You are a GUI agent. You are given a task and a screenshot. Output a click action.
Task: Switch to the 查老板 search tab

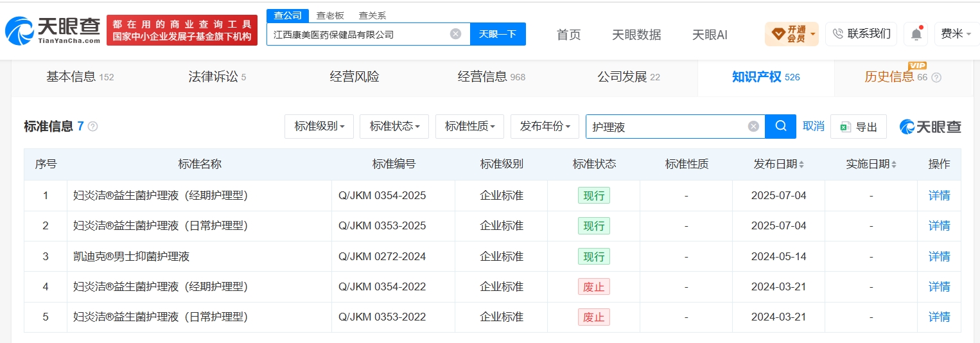tap(330, 15)
